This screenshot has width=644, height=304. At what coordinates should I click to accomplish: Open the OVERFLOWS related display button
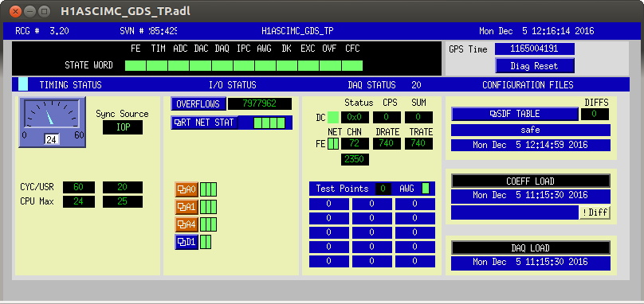click(x=198, y=103)
